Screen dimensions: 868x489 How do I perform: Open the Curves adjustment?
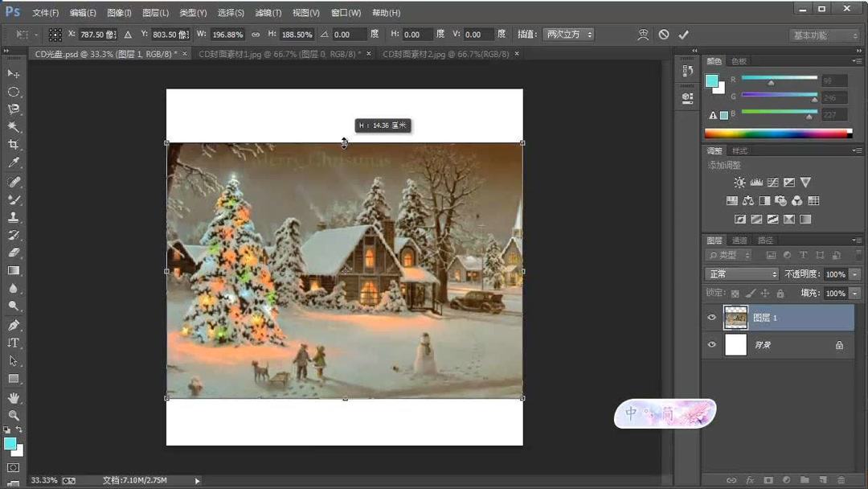773,183
